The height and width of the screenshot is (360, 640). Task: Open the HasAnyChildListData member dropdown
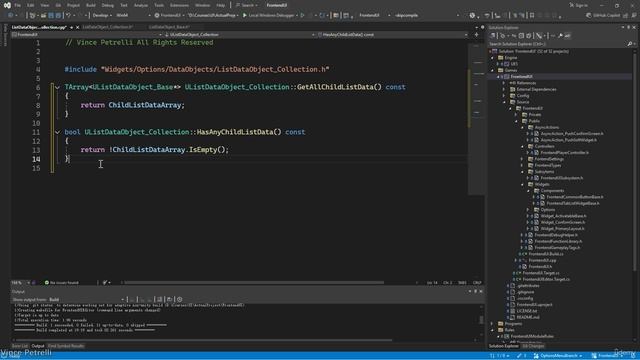point(392,35)
